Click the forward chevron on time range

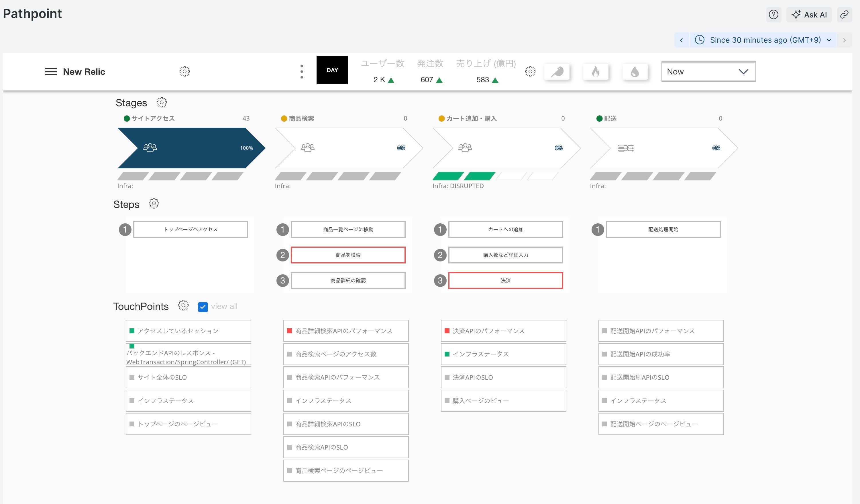[846, 40]
